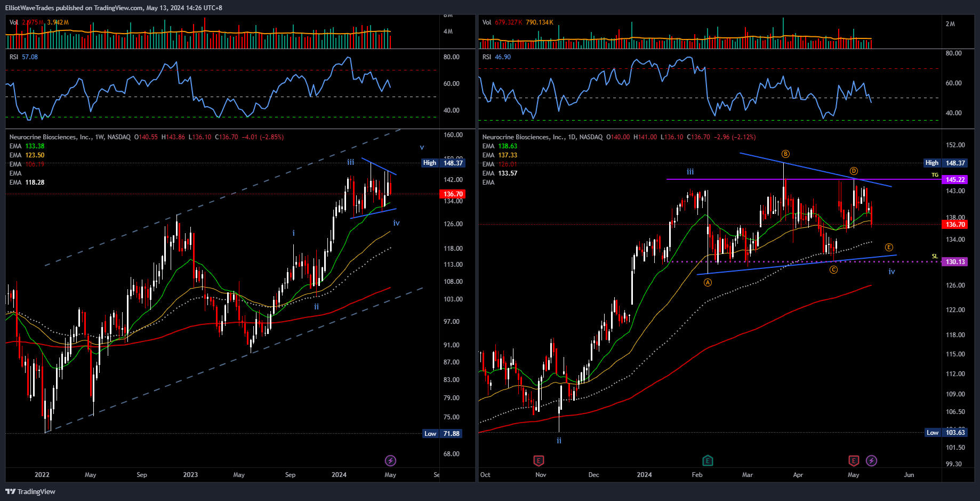Open the red earnings E marker near Nov

click(x=539, y=460)
